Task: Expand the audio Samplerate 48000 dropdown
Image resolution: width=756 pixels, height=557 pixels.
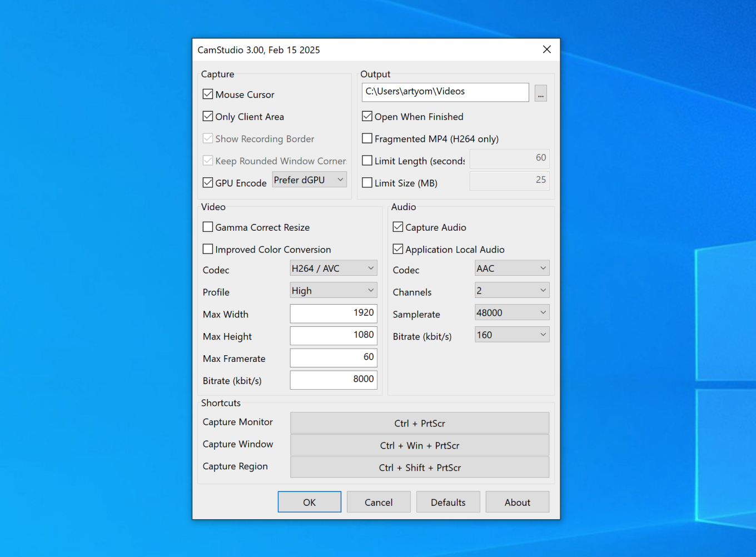Action: [511, 313]
